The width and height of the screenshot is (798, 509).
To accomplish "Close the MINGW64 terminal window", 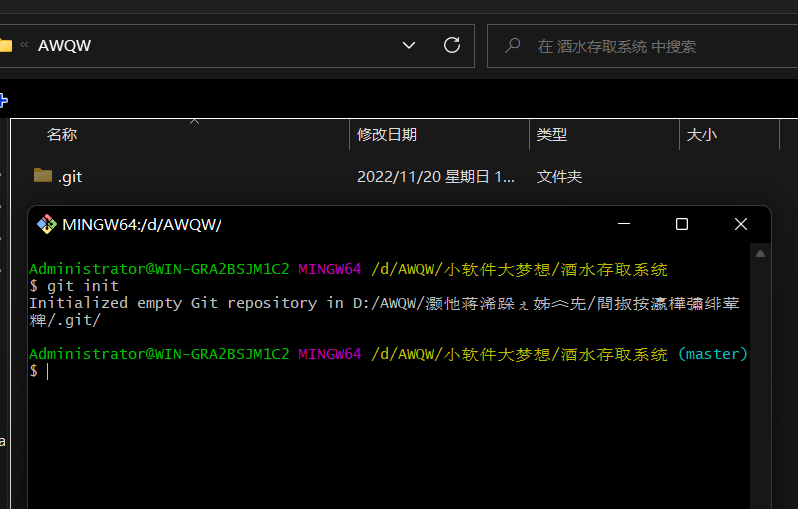I will [741, 224].
